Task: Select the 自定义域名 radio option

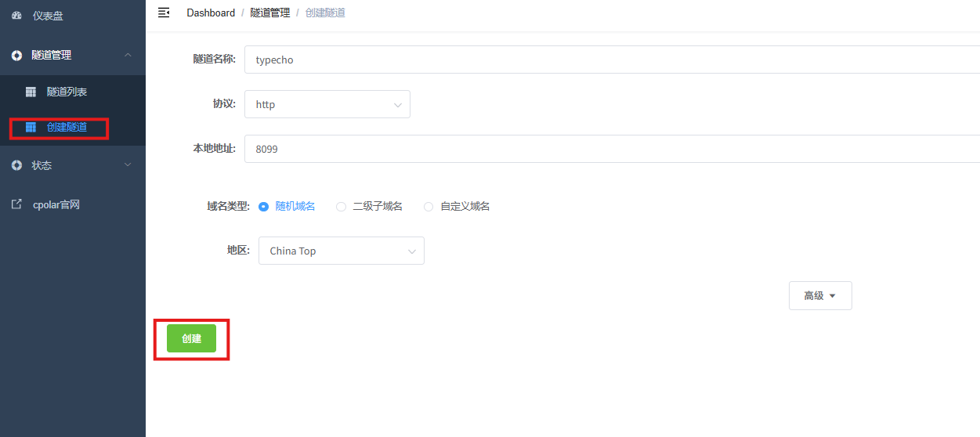Action: click(x=429, y=207)
